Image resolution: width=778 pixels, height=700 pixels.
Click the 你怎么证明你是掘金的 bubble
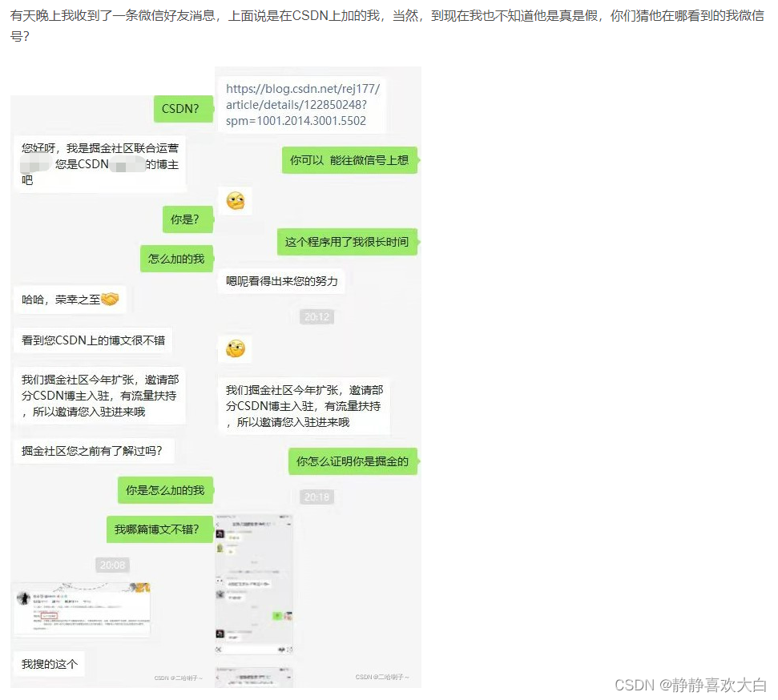353,461
